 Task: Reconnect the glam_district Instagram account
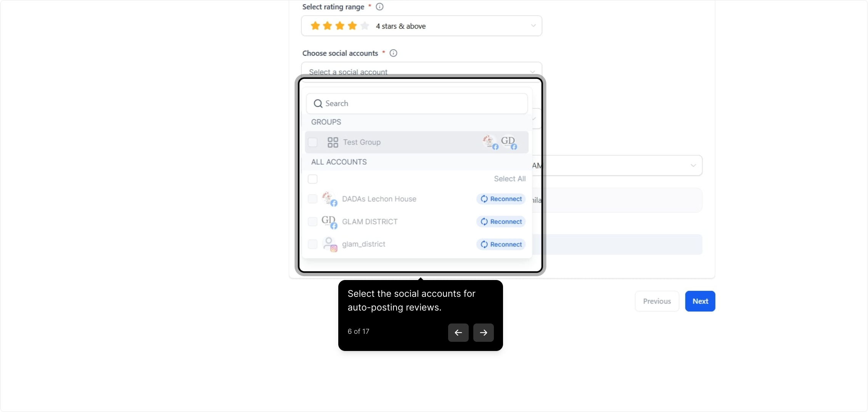click(x=501, y=244)
